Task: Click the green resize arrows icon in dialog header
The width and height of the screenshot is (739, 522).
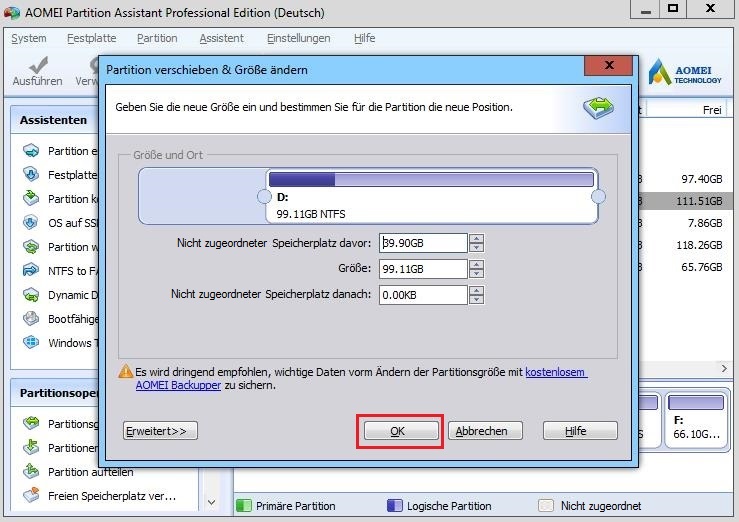Action: [598, 108]
